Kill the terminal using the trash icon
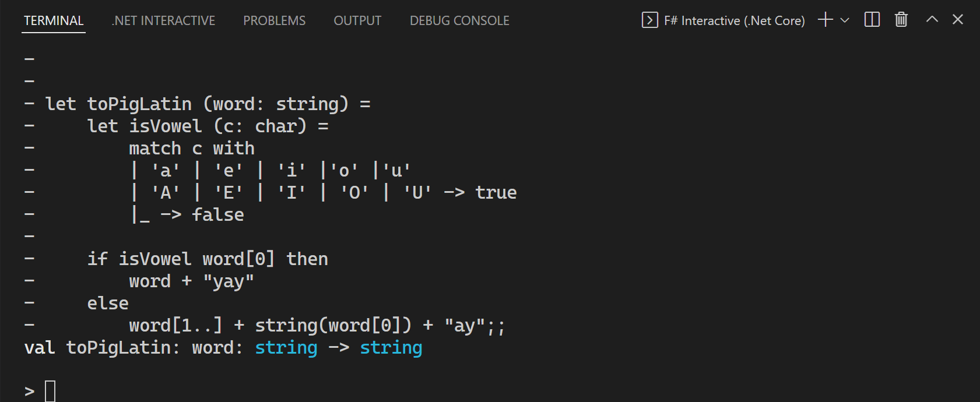The width and height of the screenshot is (980, 402). [x=900, y=19]
